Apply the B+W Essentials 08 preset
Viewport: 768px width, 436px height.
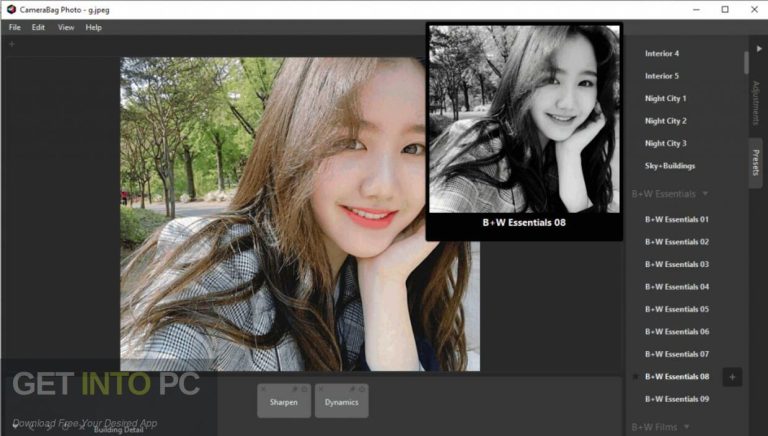pos(677,377)
